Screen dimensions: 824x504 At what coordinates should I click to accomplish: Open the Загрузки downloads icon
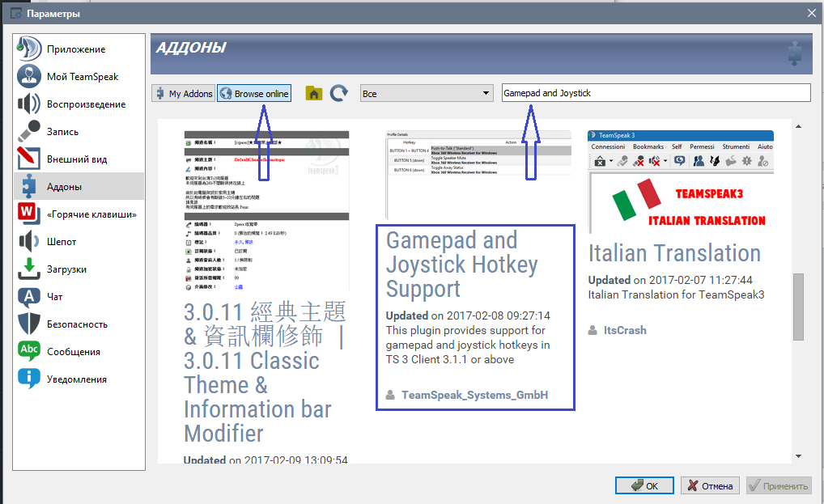pos(29,269)
